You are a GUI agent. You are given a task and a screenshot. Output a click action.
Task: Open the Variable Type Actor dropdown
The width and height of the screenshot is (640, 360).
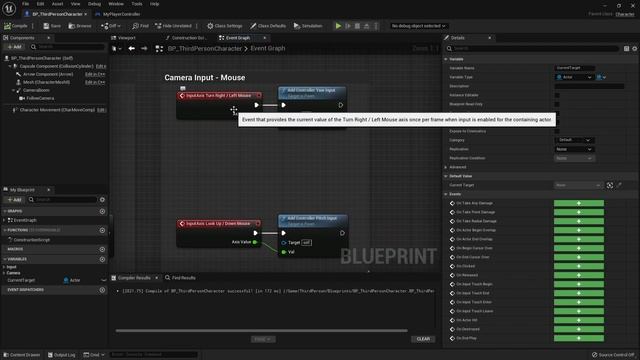click(574, 77)
